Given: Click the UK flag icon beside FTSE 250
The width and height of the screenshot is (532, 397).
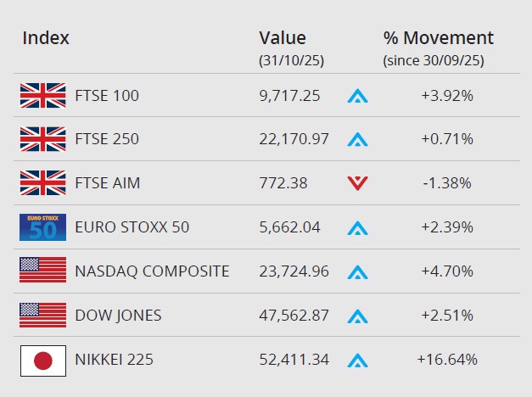Looking at the screenshot, I should point(42,139).
